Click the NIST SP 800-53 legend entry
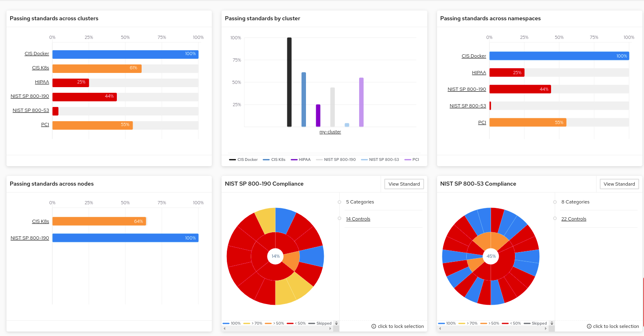 pyautogui.click(x=380, y=160)
